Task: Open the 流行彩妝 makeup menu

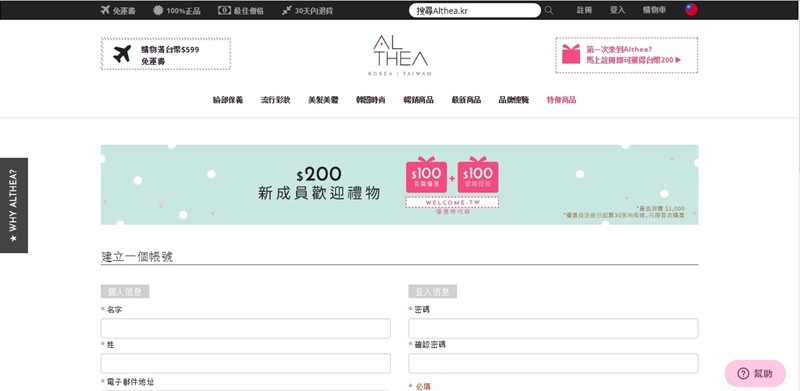Action: click(x=276, y=100)
